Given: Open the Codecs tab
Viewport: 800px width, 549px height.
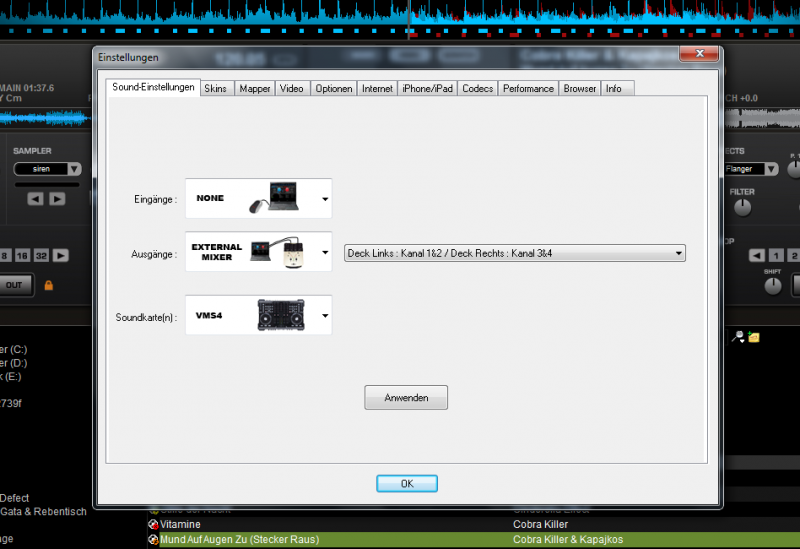Looking at the screenshot, I should point(478,88).
